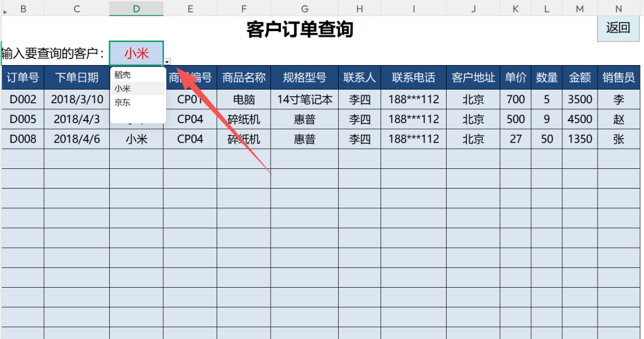Click order number cell D002

pos(23,100)
